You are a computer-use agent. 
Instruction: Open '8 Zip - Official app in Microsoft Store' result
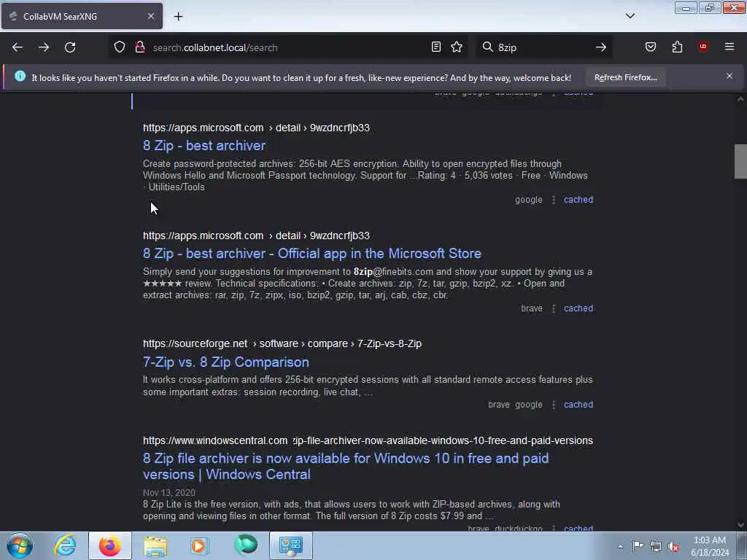(312, 253)
